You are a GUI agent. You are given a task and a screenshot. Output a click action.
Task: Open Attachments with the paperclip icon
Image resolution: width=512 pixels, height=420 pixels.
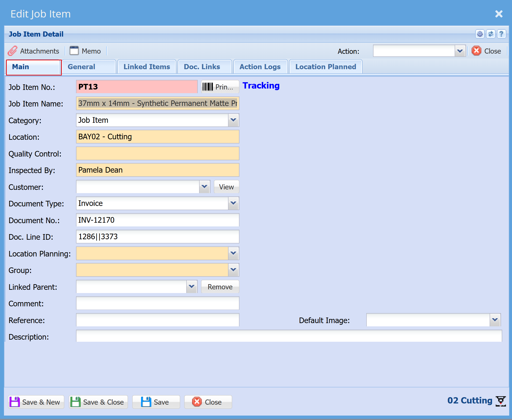(x=33, y=51)
